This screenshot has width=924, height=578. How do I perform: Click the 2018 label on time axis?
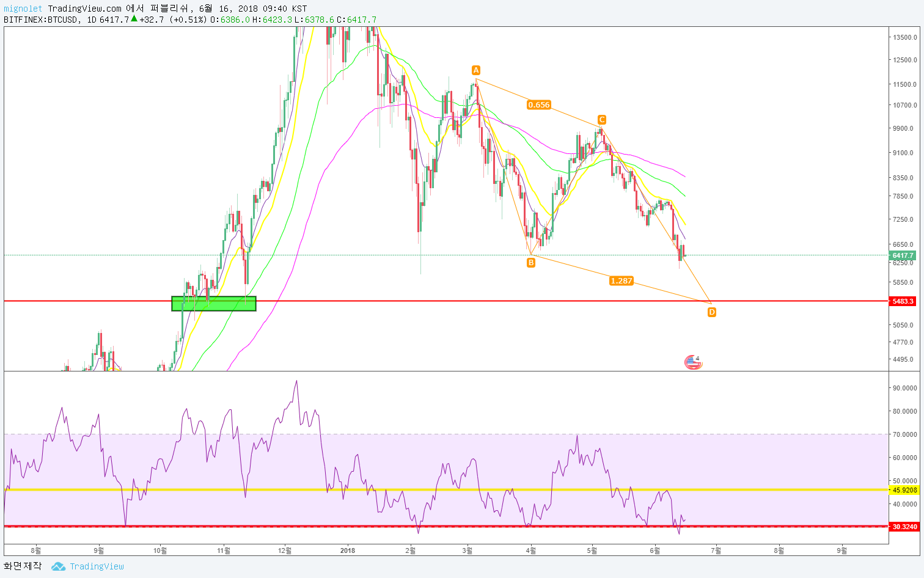tap(347, 551)
